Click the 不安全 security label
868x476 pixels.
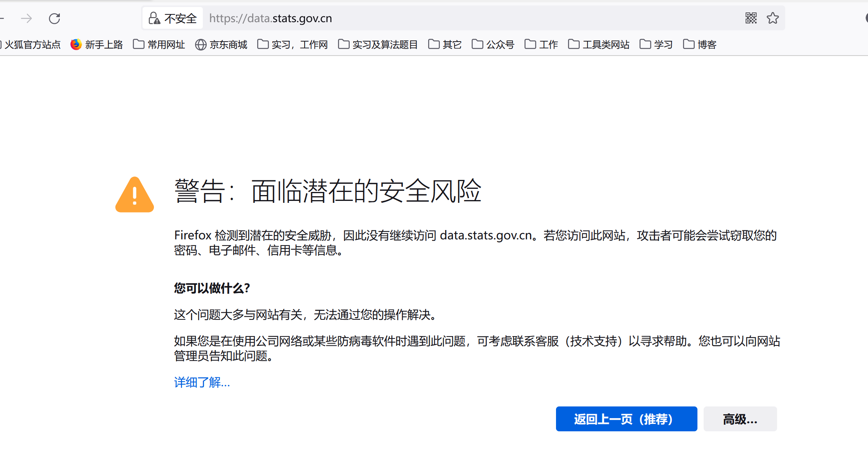point(180,18)
